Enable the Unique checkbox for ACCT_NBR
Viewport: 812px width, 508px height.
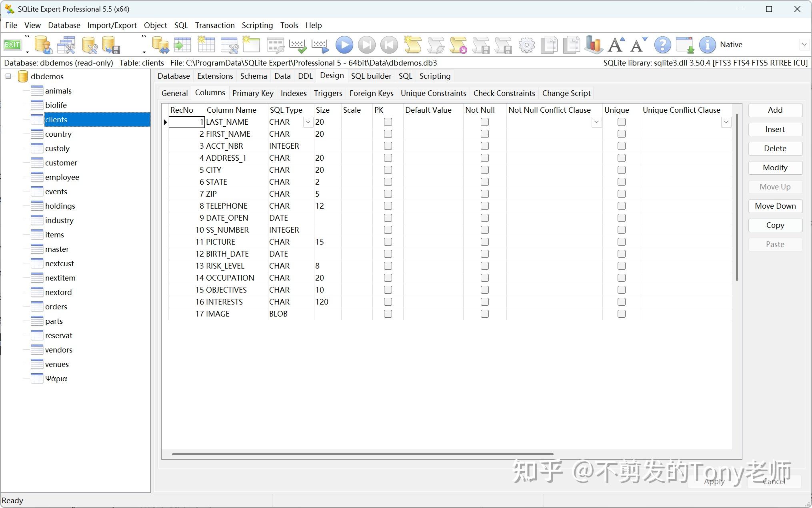tap(621, 146)
